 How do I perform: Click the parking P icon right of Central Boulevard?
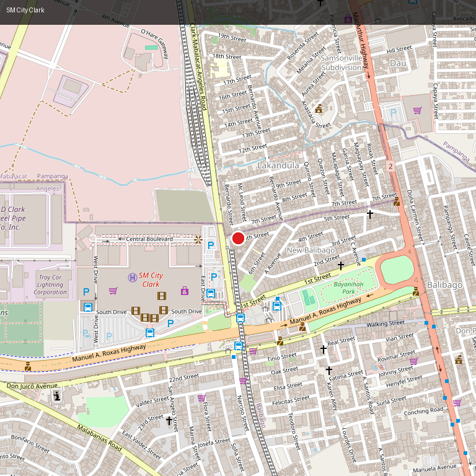click(211, 245)
